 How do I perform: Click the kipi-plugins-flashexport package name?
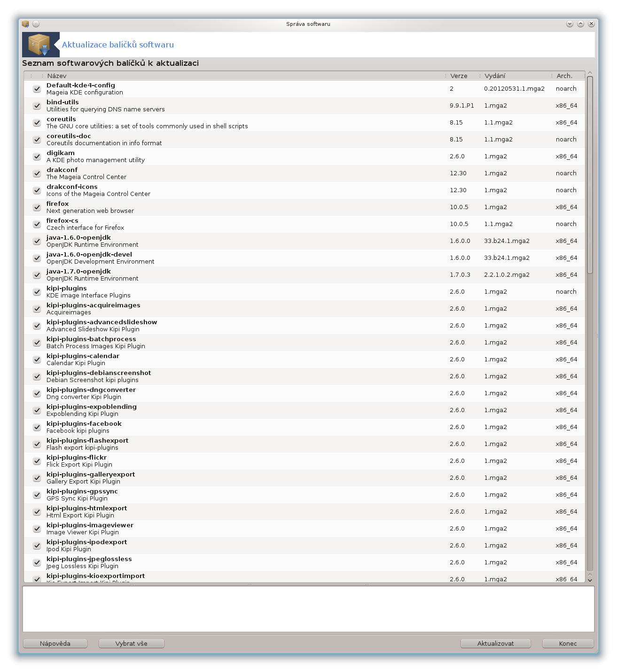(87, 440)
